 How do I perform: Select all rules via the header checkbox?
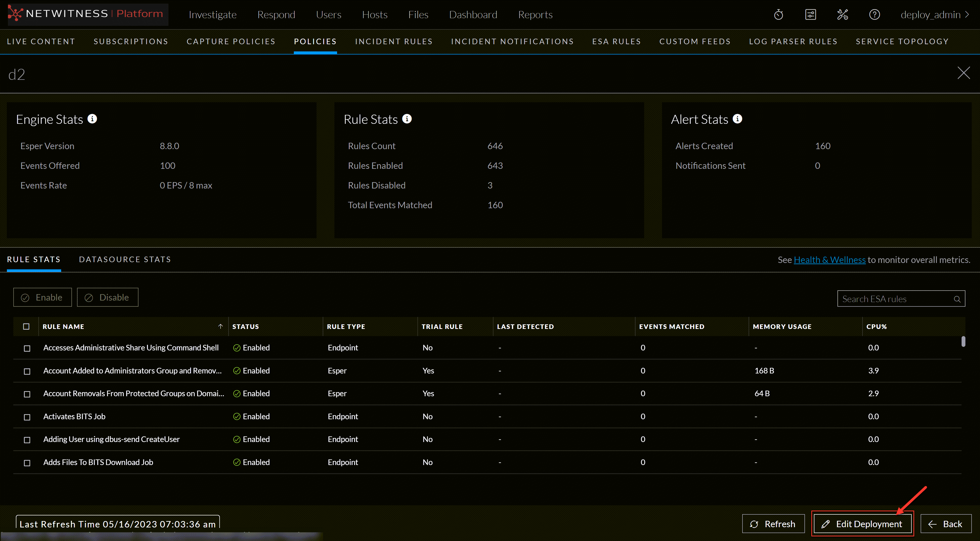tap(26, 326)
